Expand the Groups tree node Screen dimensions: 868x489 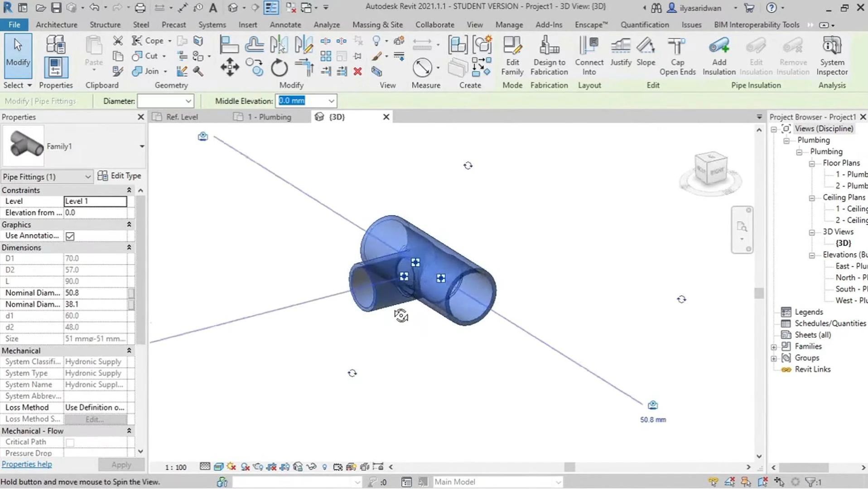click(x=774, y=358)
